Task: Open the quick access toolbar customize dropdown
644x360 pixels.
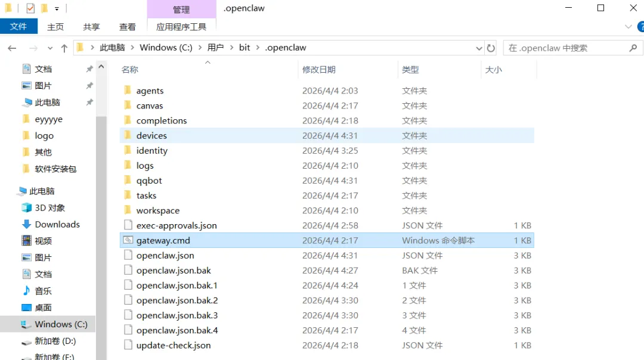Action: click(57, 8)
